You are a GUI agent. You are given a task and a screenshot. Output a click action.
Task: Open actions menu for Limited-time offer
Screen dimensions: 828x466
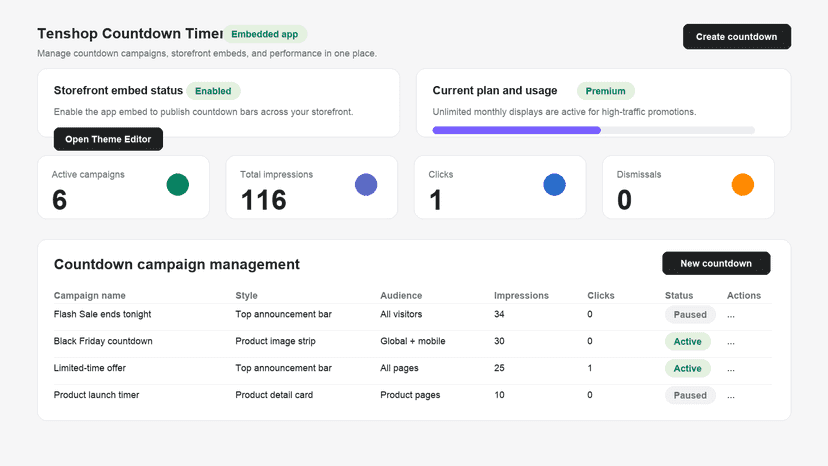point(731,369)
